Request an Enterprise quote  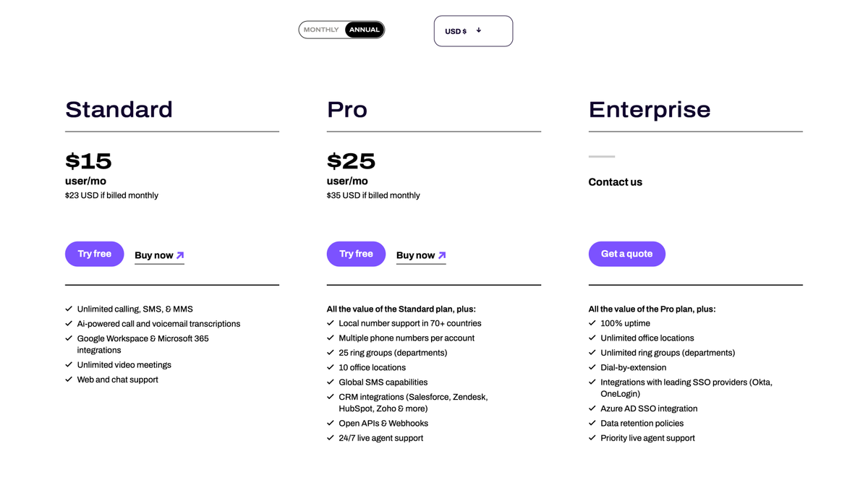click(x=626, y=254)
